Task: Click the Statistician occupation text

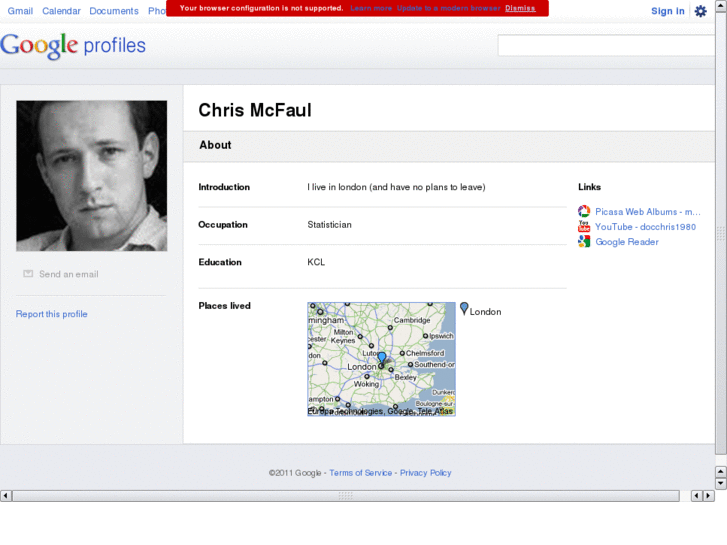Action: (330, 224)
